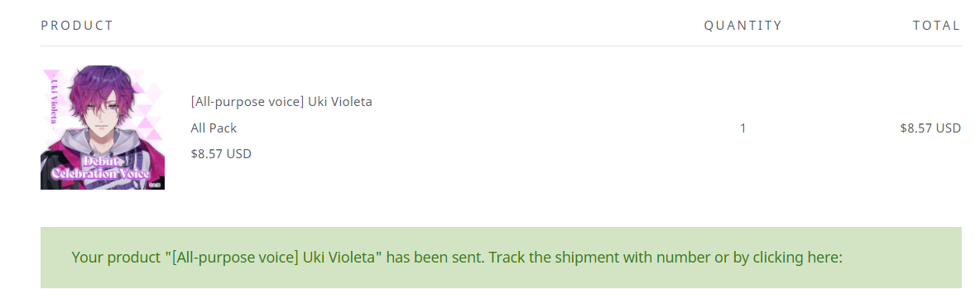The image size is (980, 299).
Task: Click the TOTAL column header
Action: tap(936, 26)
